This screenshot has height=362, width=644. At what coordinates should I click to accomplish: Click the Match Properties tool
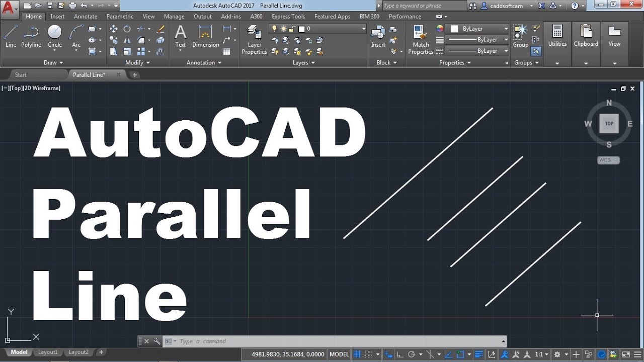point(421,40)
